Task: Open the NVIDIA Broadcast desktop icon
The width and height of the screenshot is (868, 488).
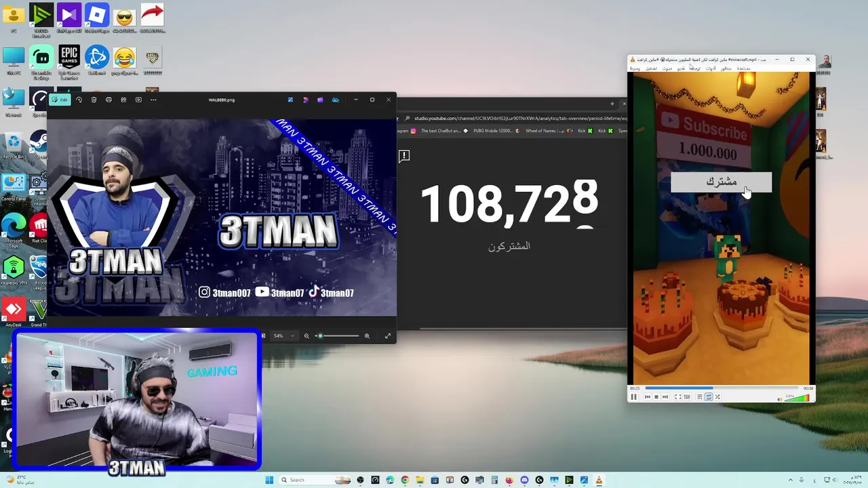Action: [41, 18]
